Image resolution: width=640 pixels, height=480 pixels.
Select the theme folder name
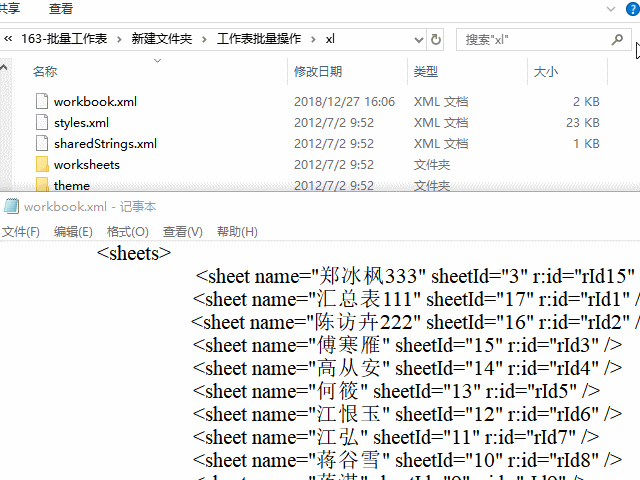pyautogui.click(x=72, y=186)
